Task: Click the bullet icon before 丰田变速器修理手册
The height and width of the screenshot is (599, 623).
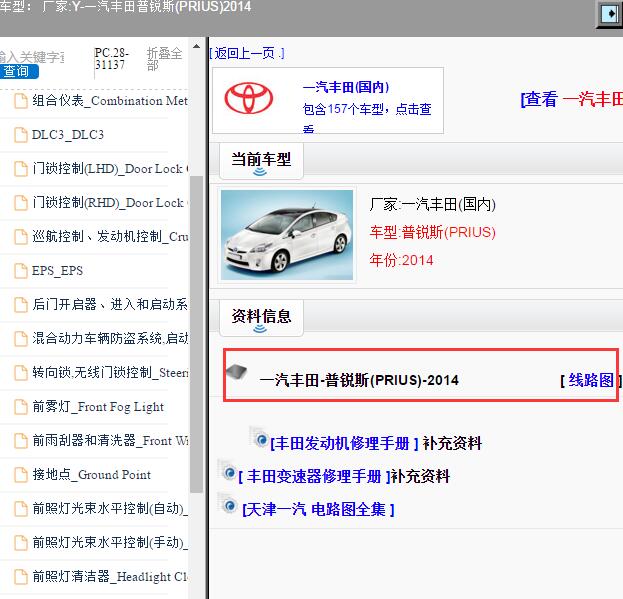Action: [228, 472]
